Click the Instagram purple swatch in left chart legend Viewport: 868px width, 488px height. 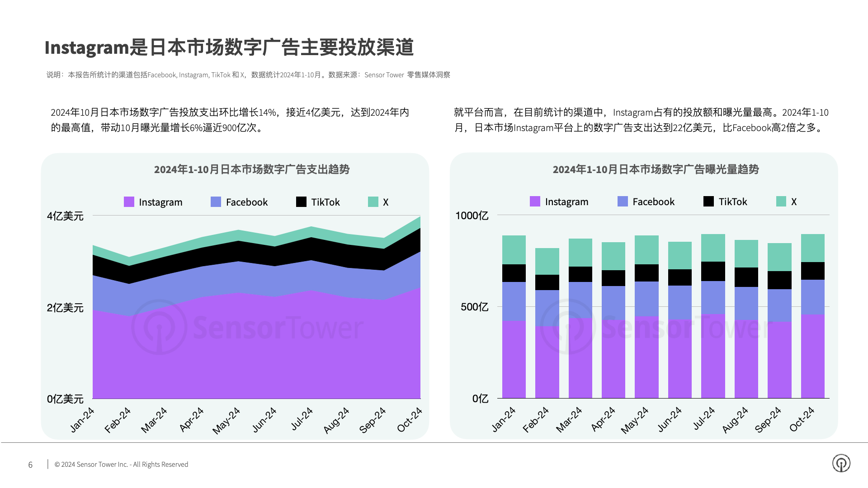129,202
